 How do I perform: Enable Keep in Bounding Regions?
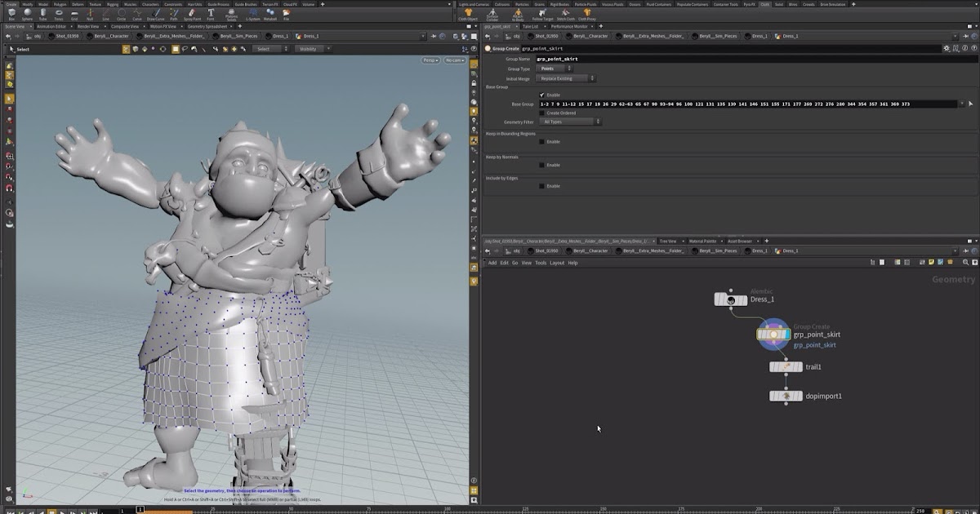541,141
